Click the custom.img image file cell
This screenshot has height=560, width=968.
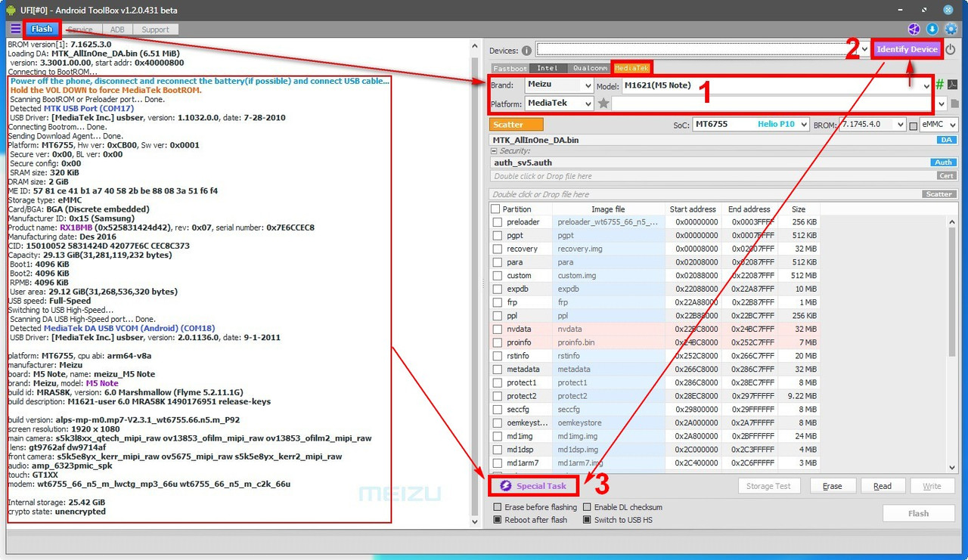point(609,276)
